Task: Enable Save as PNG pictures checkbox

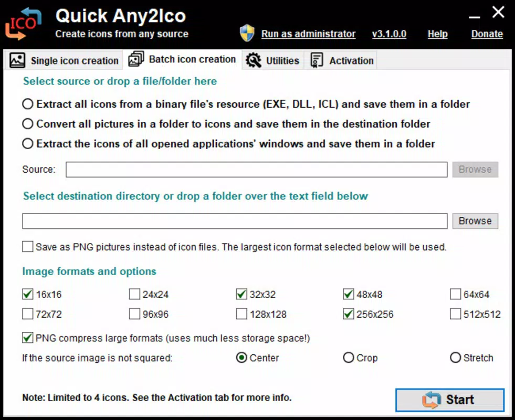Action: coord(28,247)
